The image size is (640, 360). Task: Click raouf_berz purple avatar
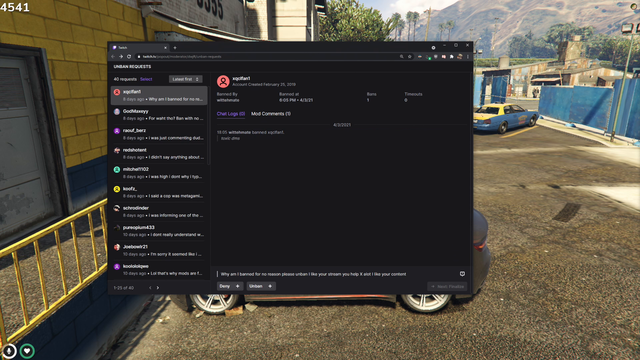[x=117, y=131]
